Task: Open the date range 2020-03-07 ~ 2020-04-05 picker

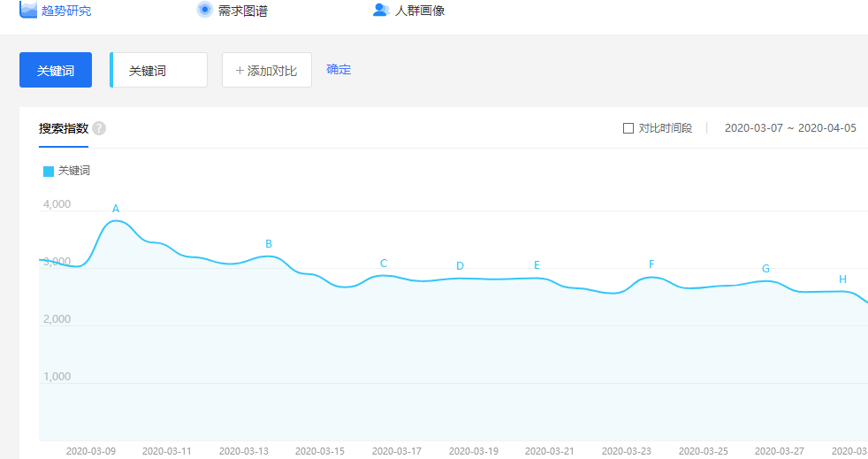Action: click(x=790, y=128)
